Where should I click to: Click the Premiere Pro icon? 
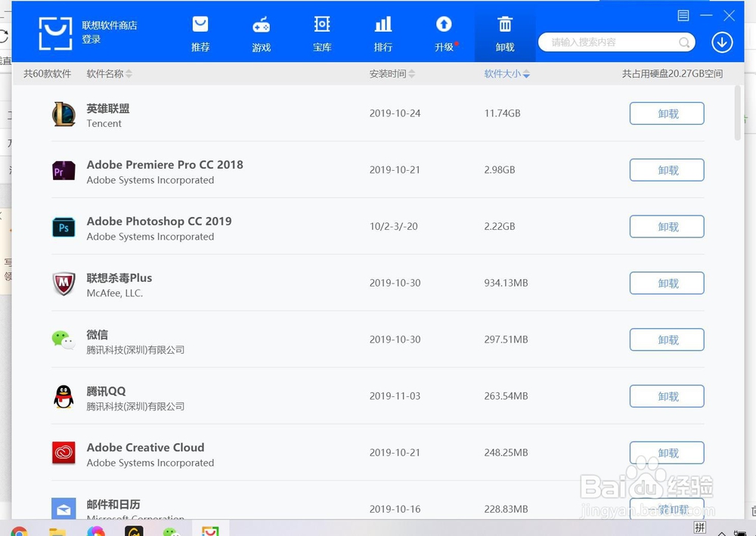point(64,171)
